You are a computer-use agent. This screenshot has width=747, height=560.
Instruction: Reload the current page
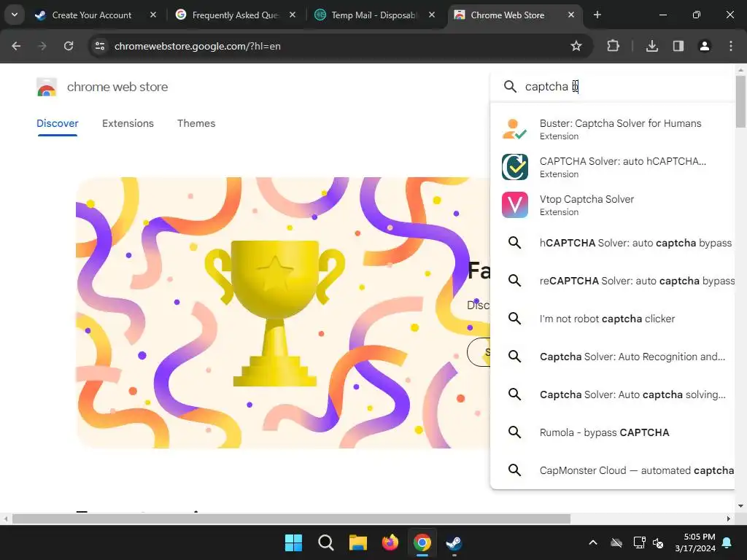69,46
